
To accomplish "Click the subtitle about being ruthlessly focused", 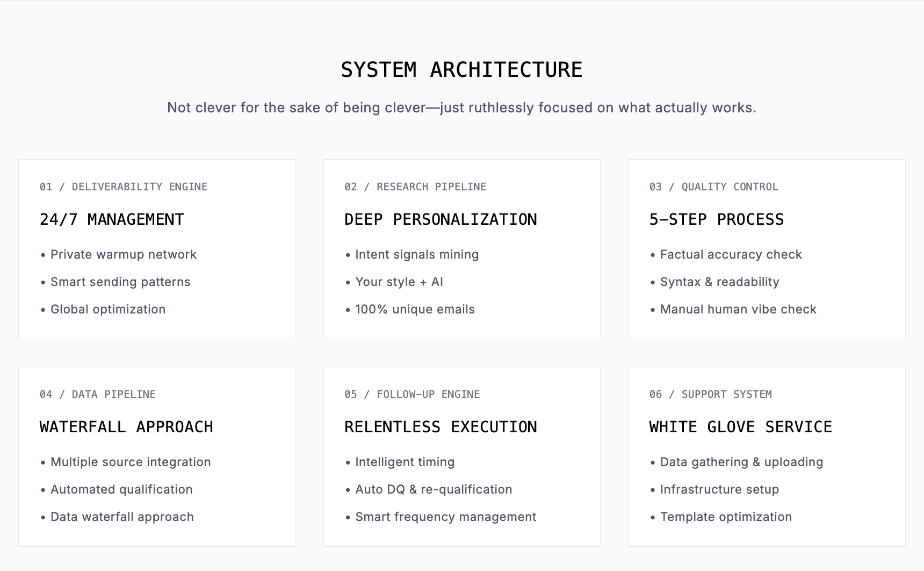I will pos(461,108).
